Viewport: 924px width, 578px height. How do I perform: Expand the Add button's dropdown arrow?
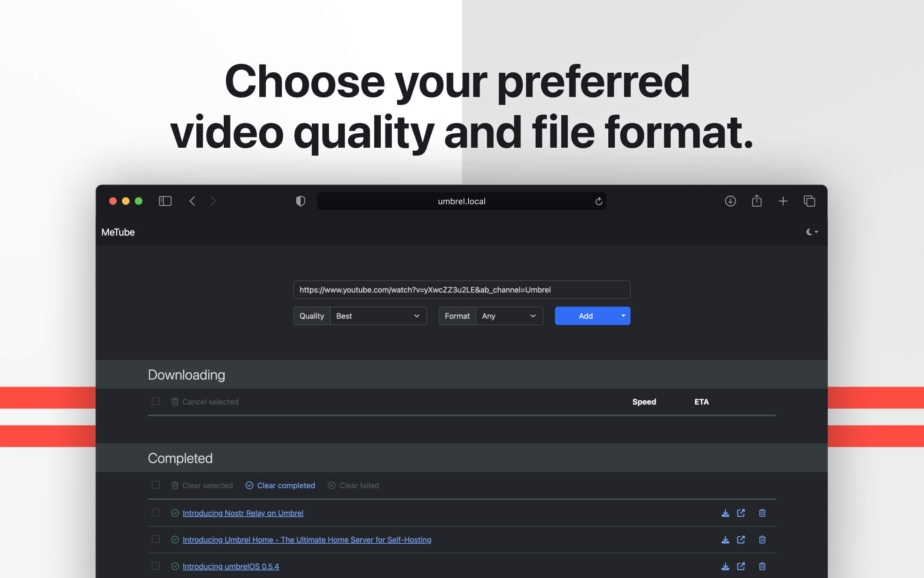coord(623,316)
